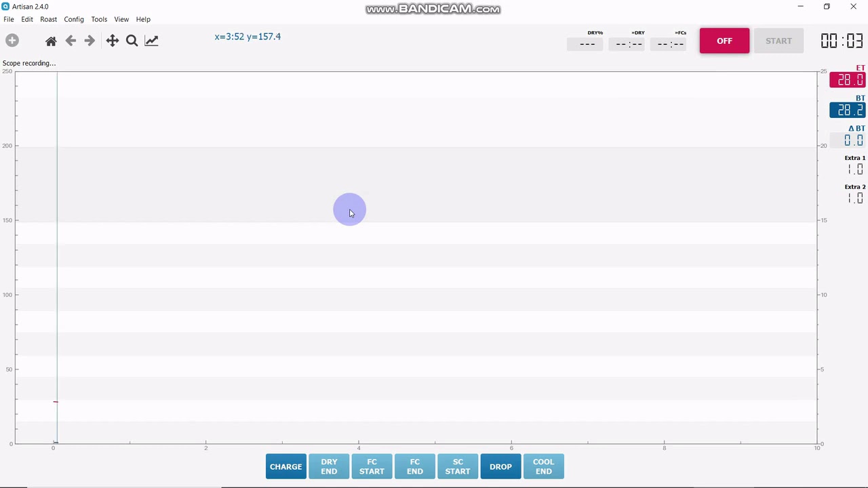Restore down the Artisan window

(827, 7)
